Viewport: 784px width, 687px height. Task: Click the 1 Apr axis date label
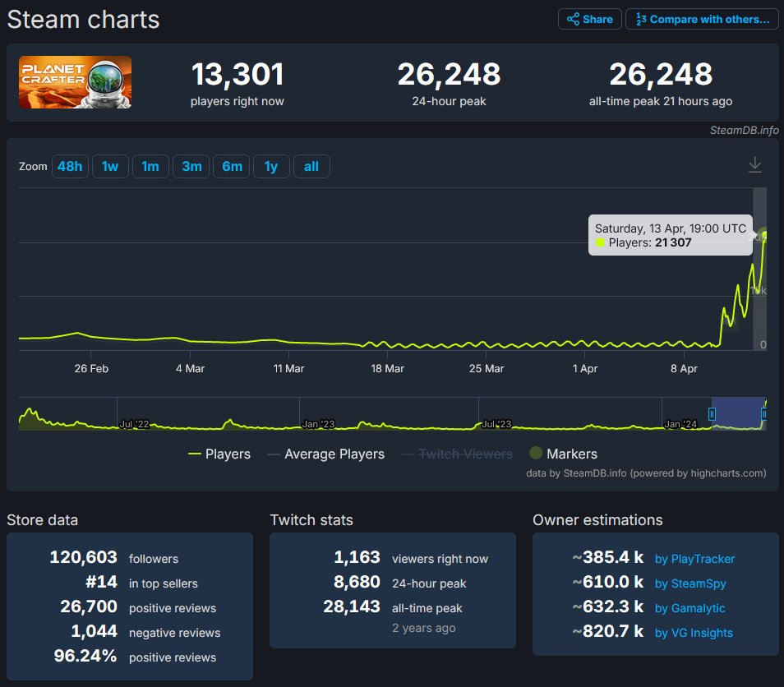585,368
